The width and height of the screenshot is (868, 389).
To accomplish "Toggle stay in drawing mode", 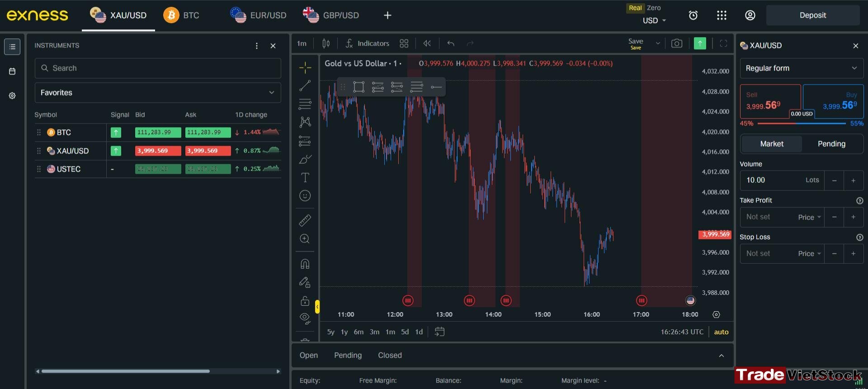I will [x=305, y=282].
